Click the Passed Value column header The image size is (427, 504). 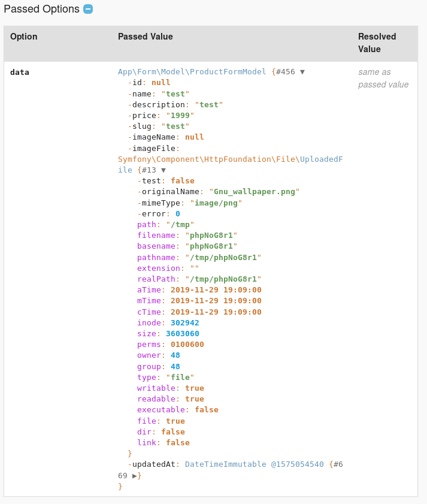pos(145,37)
